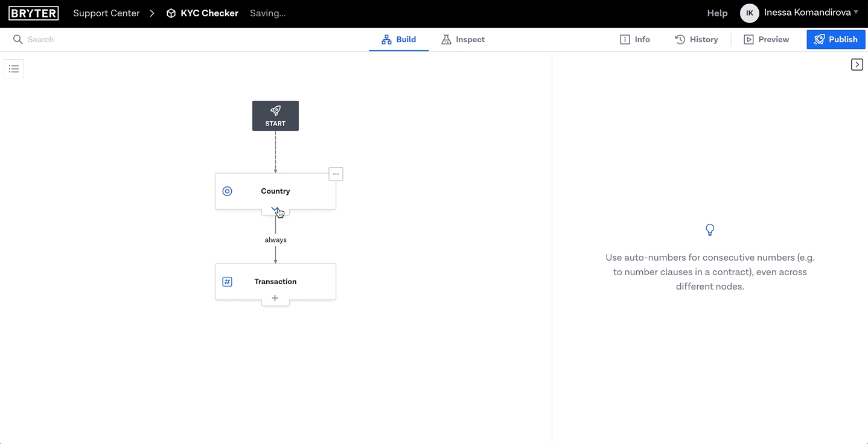Open the Support Center breadcrumb
Viewport: 868px width, 444px height.
[106, 13]
